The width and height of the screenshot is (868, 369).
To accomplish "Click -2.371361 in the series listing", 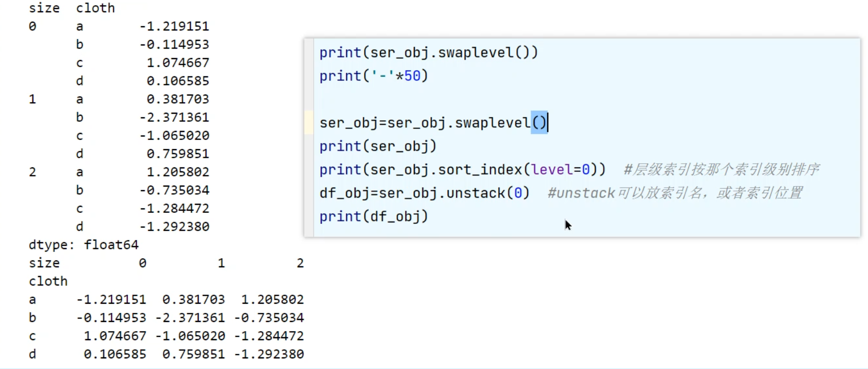I will 174,117.
